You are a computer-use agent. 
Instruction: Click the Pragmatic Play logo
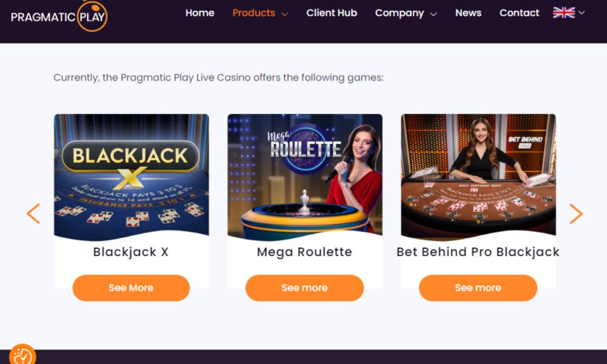point(59,16)
